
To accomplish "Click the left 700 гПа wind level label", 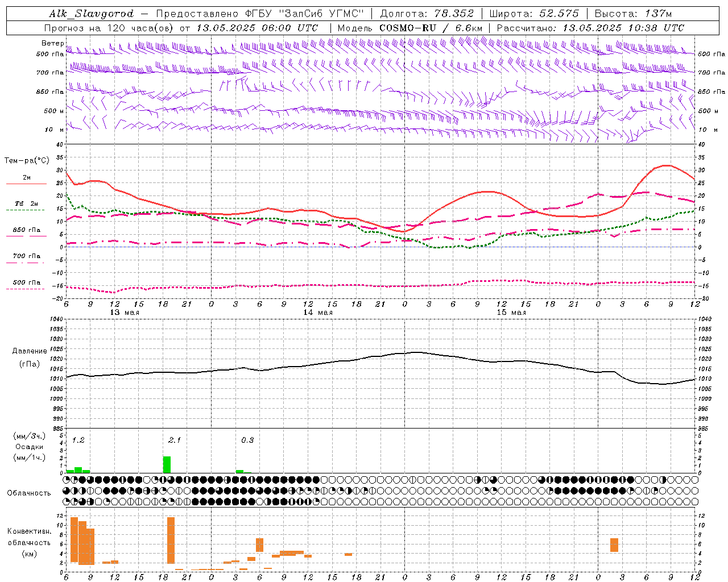I will 50,73.
